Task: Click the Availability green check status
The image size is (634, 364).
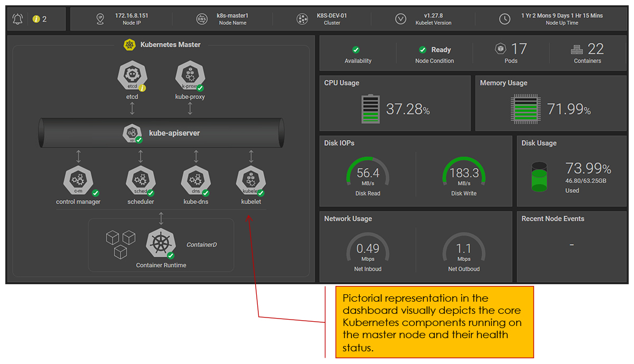Action: (x=356, y=50)
